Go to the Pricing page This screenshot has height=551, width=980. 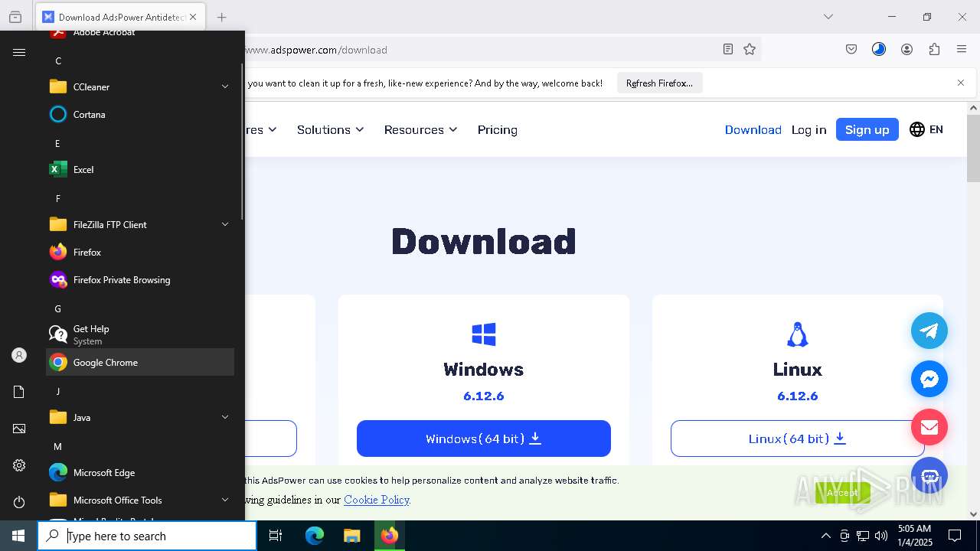point(498,129)
